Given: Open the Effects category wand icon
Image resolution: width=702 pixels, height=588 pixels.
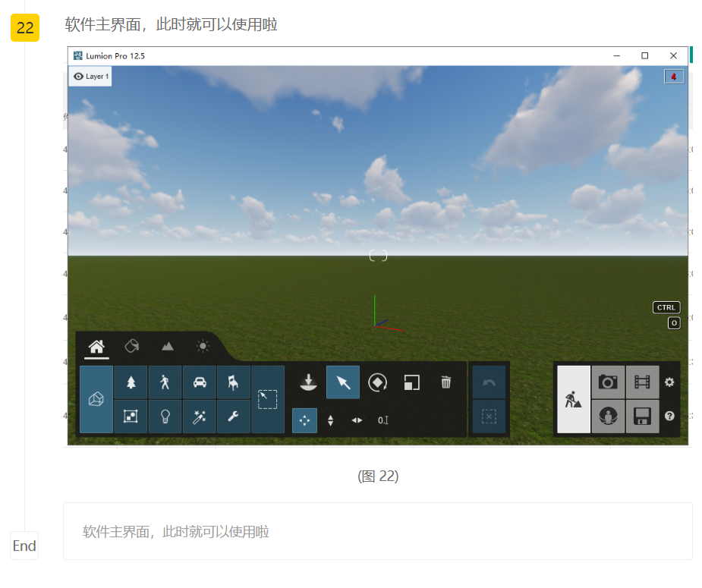Looking at the screenshot, I should (x=200, y=417).
